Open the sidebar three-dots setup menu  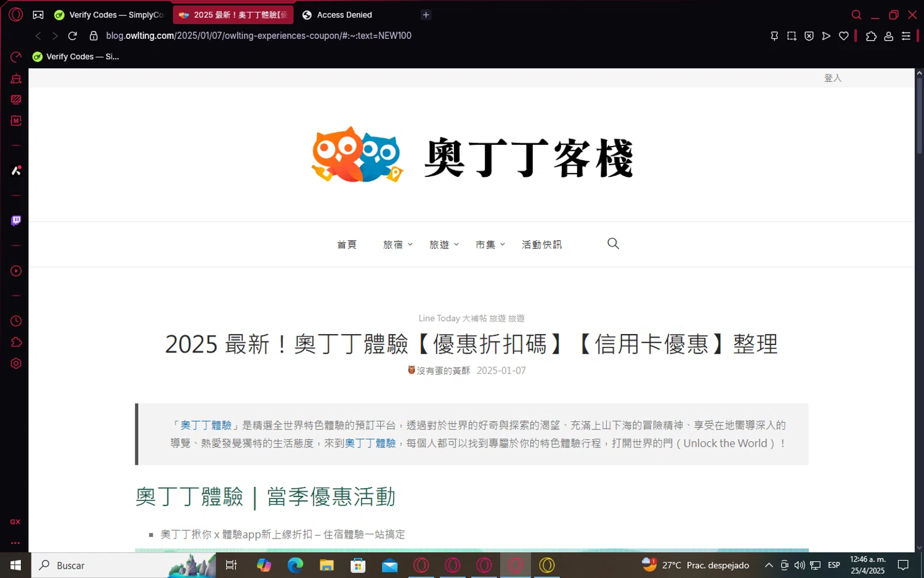tap(15, 543)
